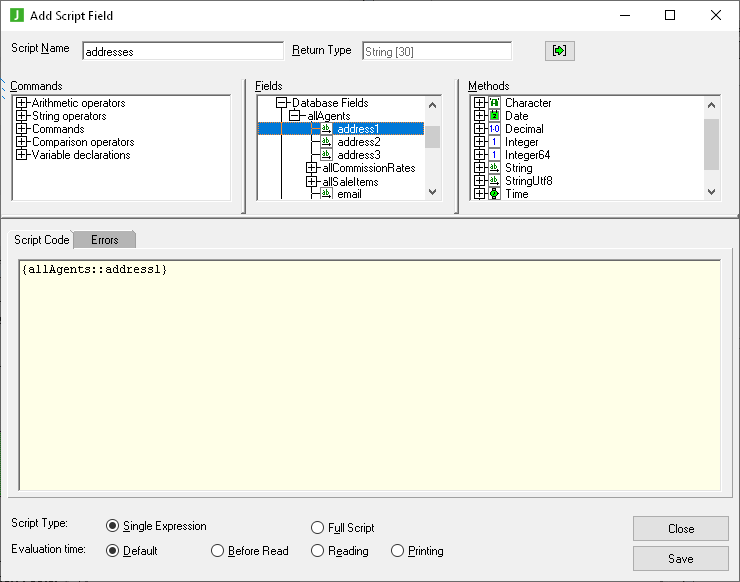Open the Script Code tab
Screen dimensions: 740x582
click(x=42, y=240)
